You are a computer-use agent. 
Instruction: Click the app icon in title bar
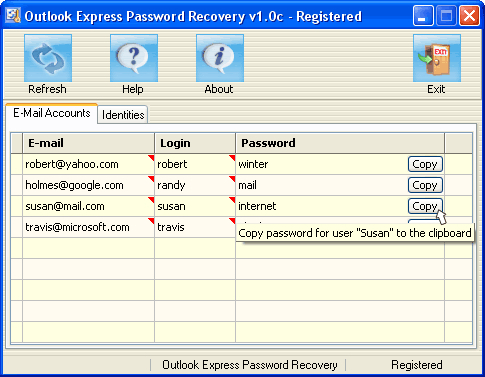(13, 16)
